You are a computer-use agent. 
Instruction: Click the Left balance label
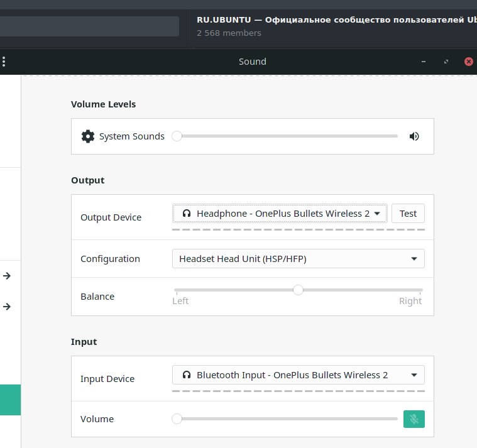[180, 301]
